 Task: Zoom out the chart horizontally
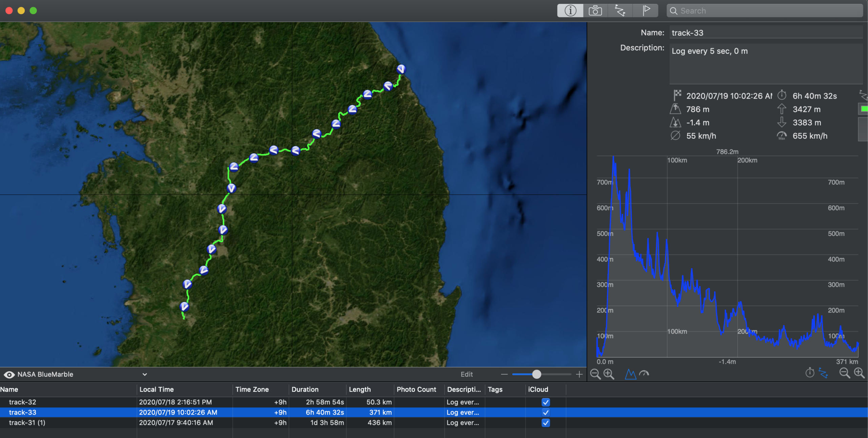point(845,373)
